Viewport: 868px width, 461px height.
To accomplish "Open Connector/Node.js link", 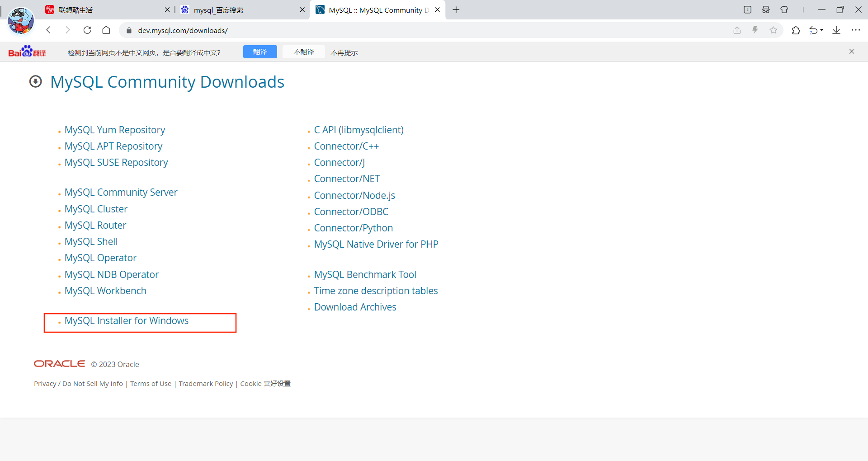I will pos(354,195).
